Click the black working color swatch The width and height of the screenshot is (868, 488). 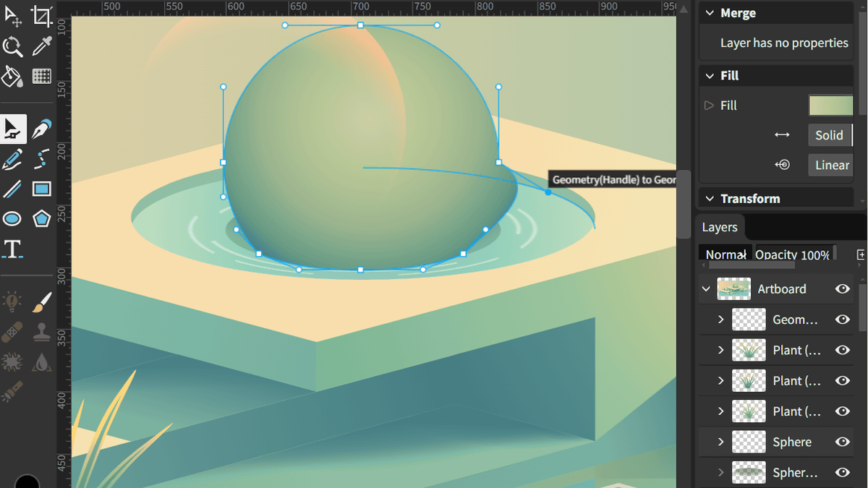27,481
